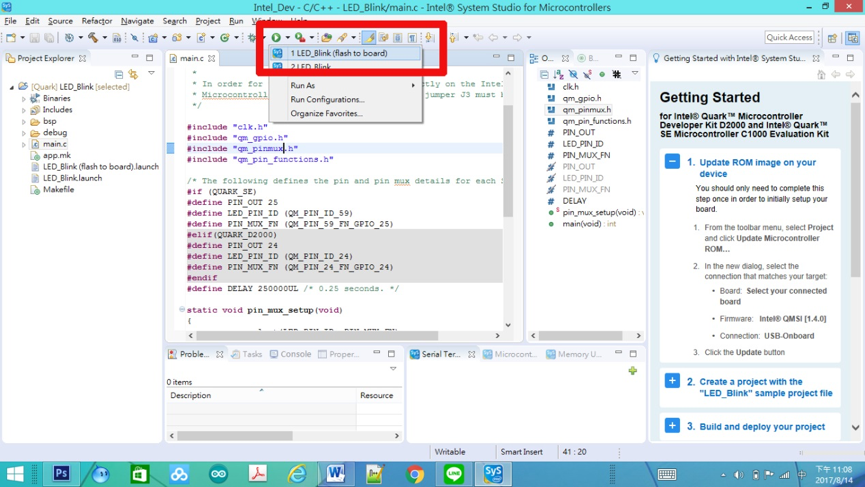Viewport: 865px width, 487px height.
Task: Expand the bsp folder node
Action: (x=24, y=122)
